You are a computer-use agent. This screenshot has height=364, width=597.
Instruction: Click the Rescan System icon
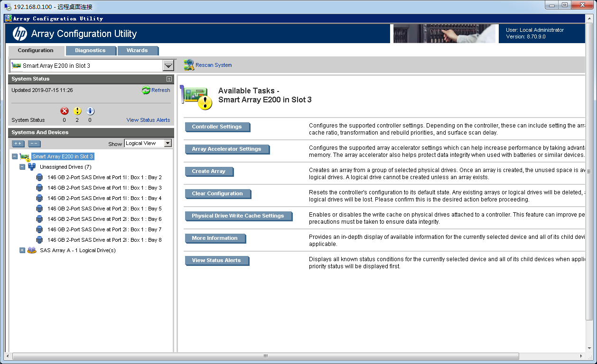click(x=189, y=65)
